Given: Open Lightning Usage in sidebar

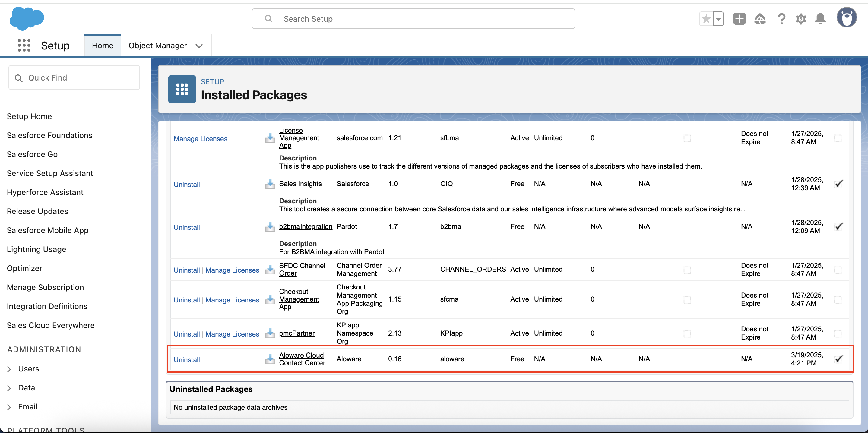Looking at the screenshot, I should [x=36, y=249].
